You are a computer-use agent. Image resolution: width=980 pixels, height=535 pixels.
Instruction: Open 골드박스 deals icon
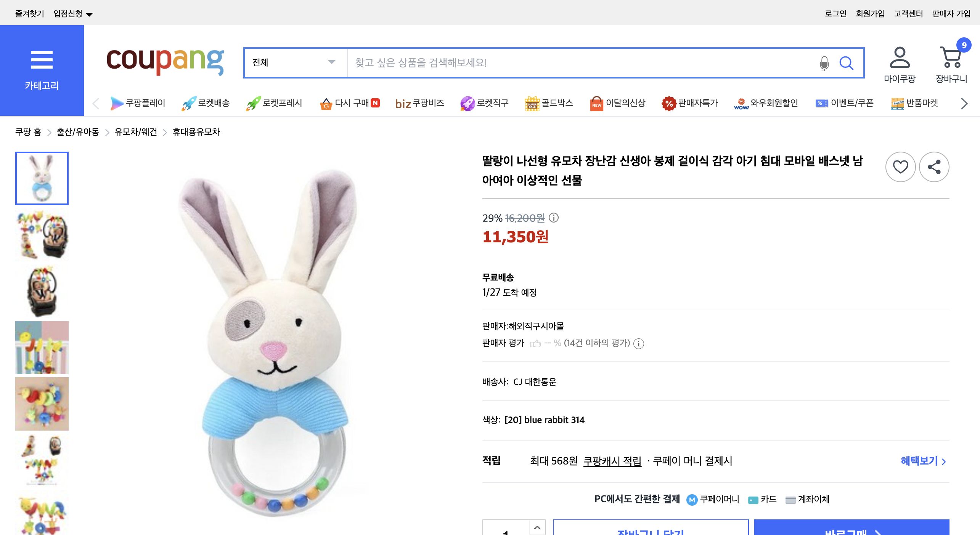click(x=532, y=103)
